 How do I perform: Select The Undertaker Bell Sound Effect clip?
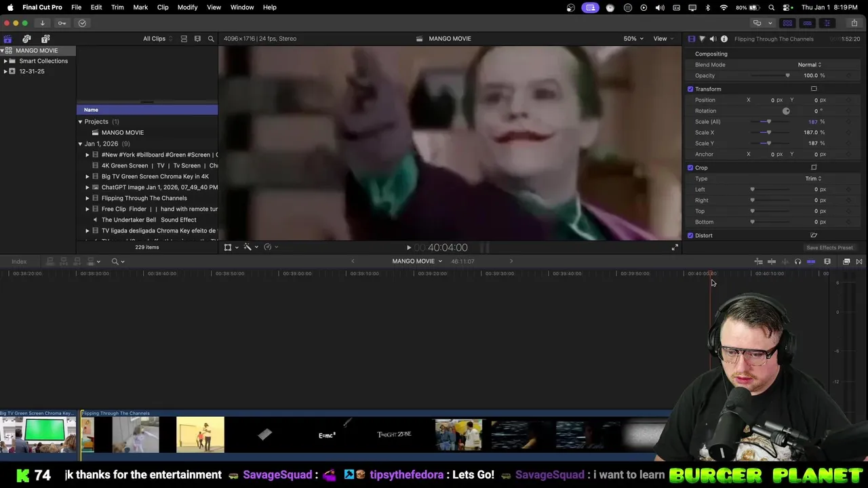click(149, 220)
